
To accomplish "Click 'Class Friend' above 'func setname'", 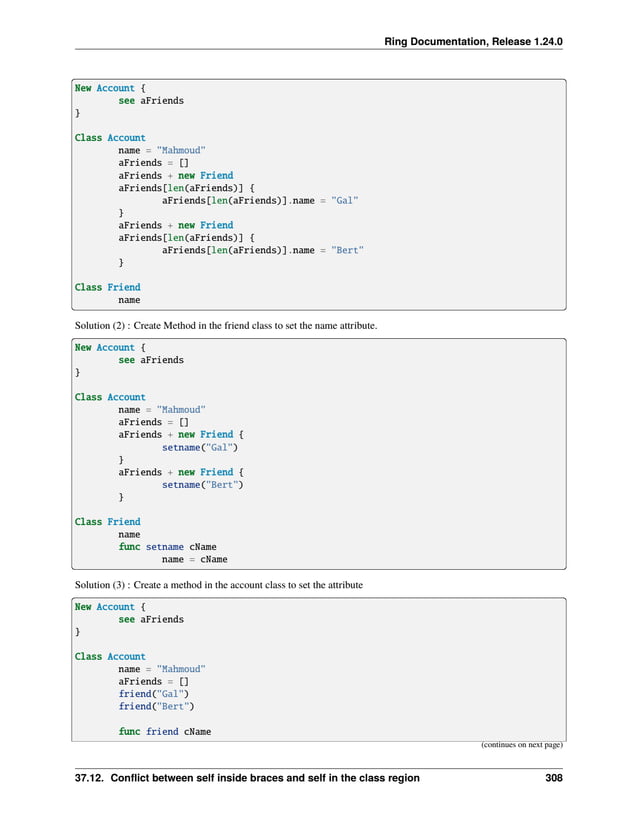I will 107,522.
